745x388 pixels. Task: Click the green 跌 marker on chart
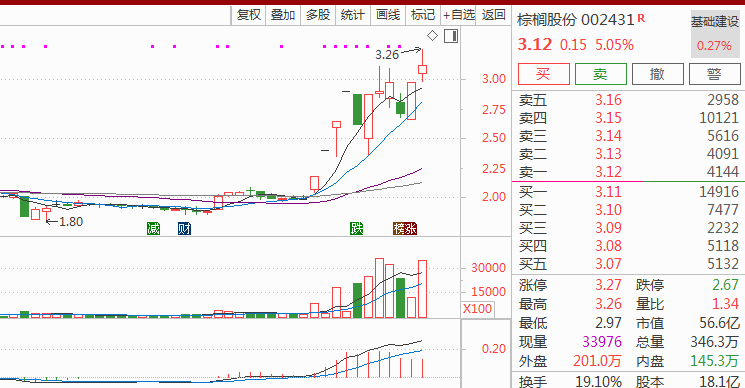pos(356,229)
